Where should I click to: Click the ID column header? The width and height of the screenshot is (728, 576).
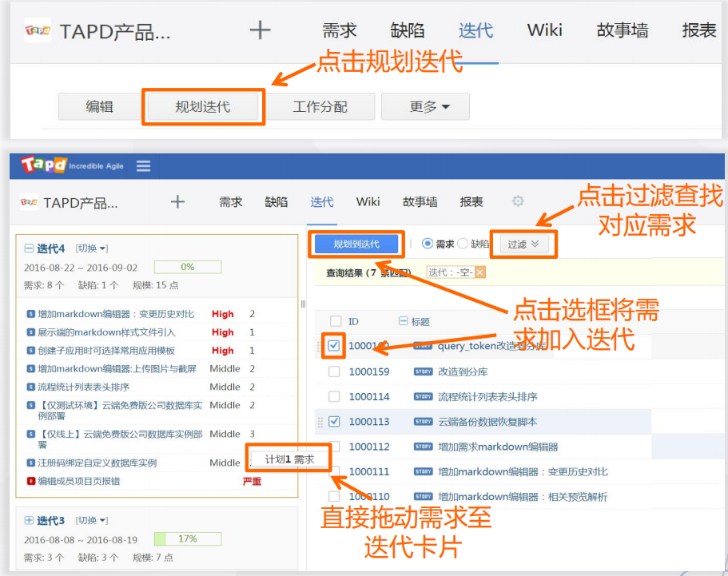tap(353, 321)
